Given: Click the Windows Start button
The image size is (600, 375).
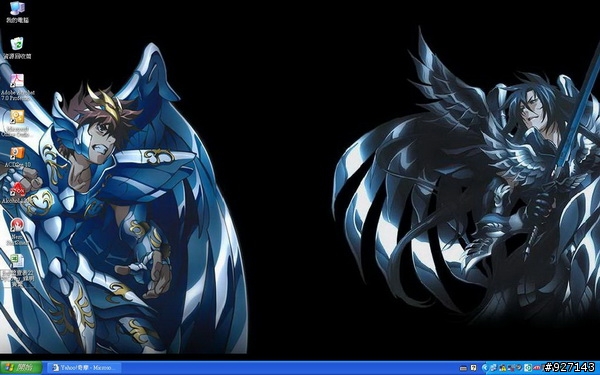Looking at the screenshot, I should (x=21, y=368).
